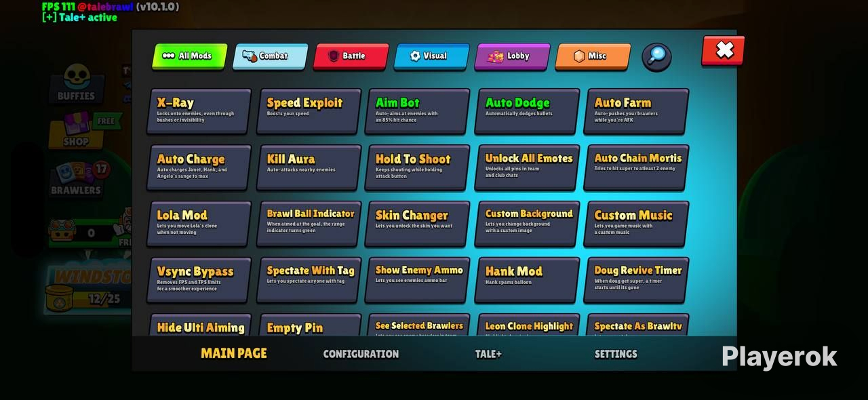
Task: Select the Empty Pin mod
Action: coord(309,325)
